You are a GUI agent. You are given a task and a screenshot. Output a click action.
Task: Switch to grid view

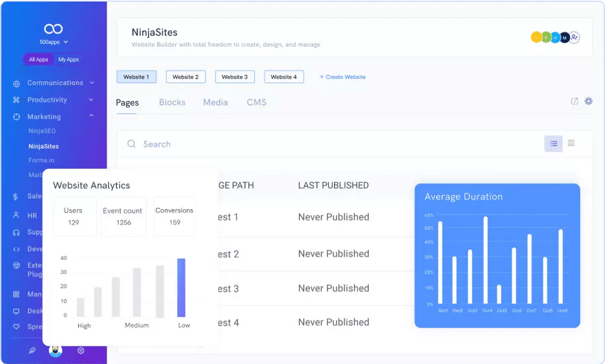pyautogui.click(x=572, y=143)
